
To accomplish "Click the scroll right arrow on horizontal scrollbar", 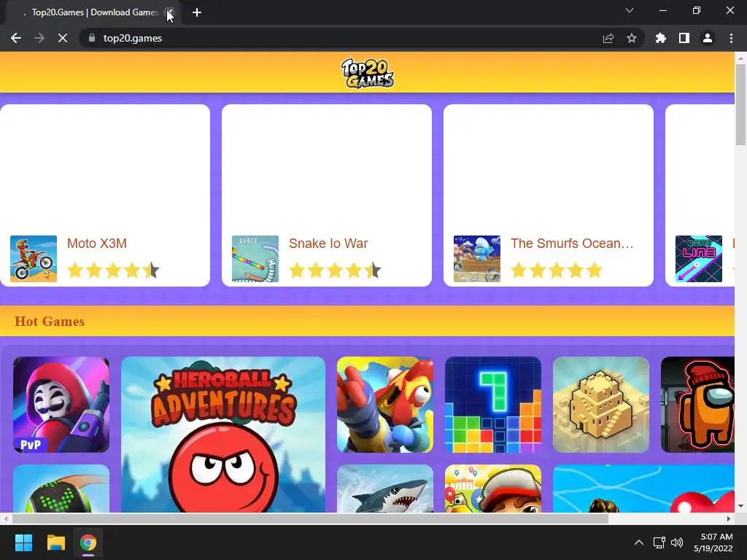I will pyautogui.click(x=729, y=518).
